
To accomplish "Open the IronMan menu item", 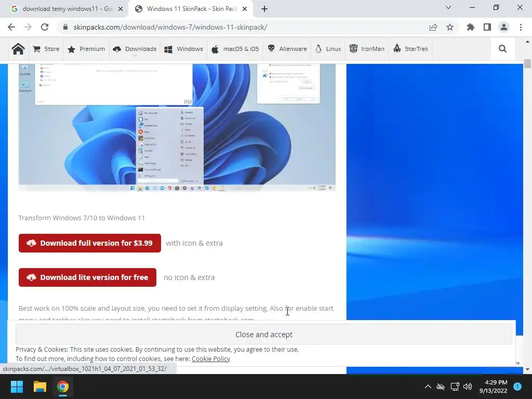I will 367,49.
